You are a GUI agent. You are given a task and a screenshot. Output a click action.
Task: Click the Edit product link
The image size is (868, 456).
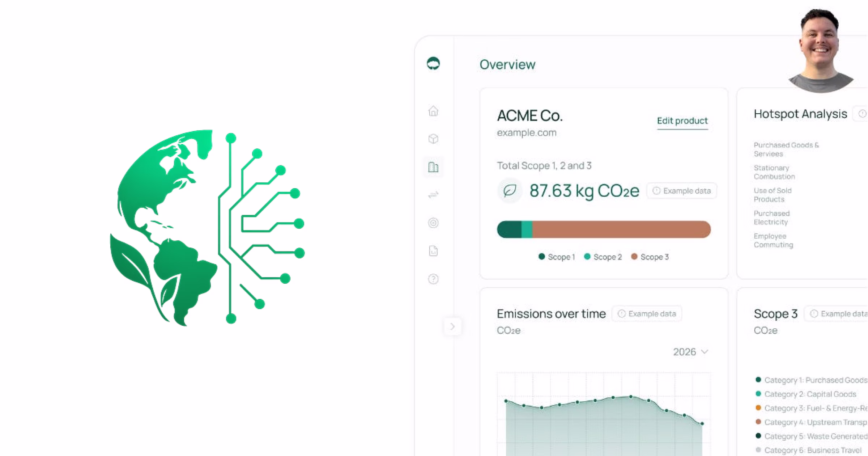(x=682, y=121)
